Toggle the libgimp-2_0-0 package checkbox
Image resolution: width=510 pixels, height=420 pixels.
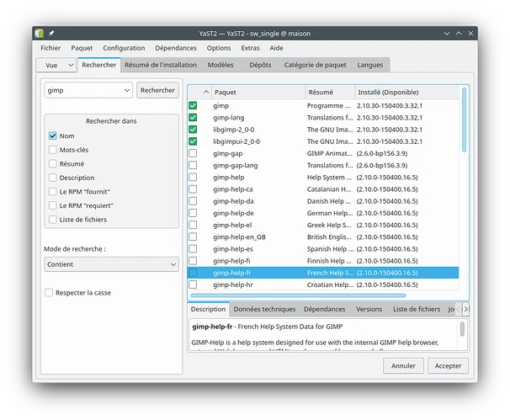click(x=193, y=130)
